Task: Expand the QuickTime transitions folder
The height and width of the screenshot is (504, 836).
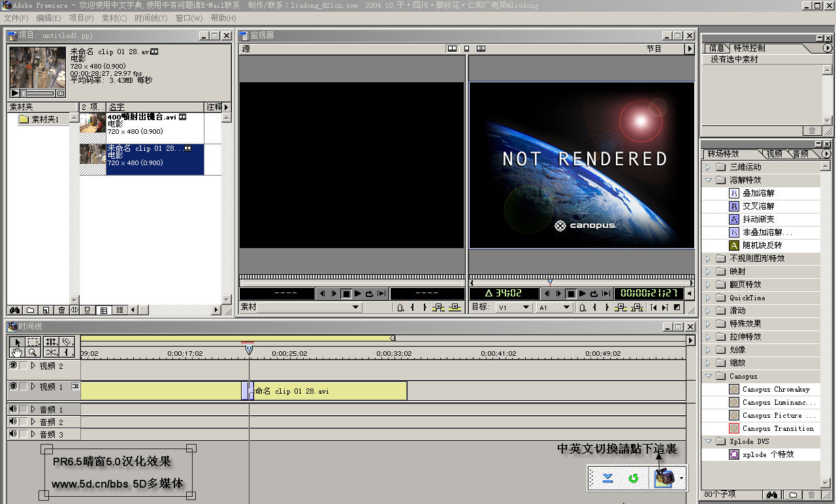Action: pyautogui.click(x=708, y=298)
